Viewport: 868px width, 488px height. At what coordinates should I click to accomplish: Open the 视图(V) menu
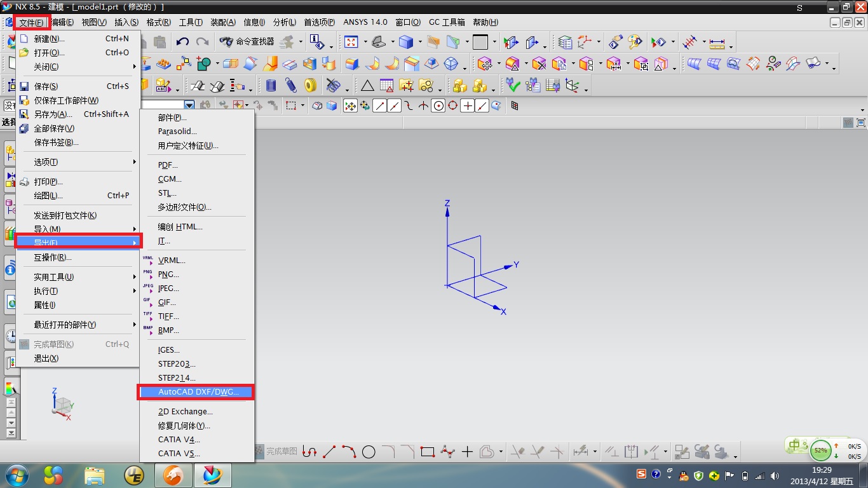point(94,22)
